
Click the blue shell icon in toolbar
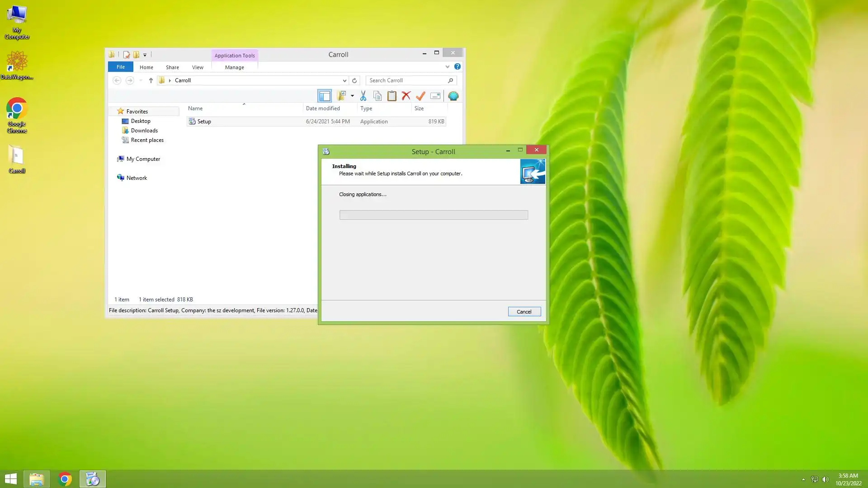(x=453, y=96)
